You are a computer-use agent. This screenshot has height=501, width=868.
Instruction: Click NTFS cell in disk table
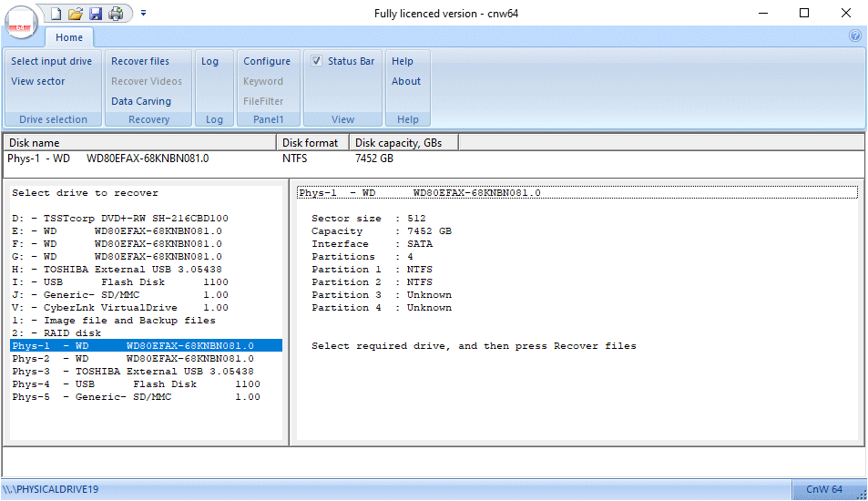(x=294, y=158)
